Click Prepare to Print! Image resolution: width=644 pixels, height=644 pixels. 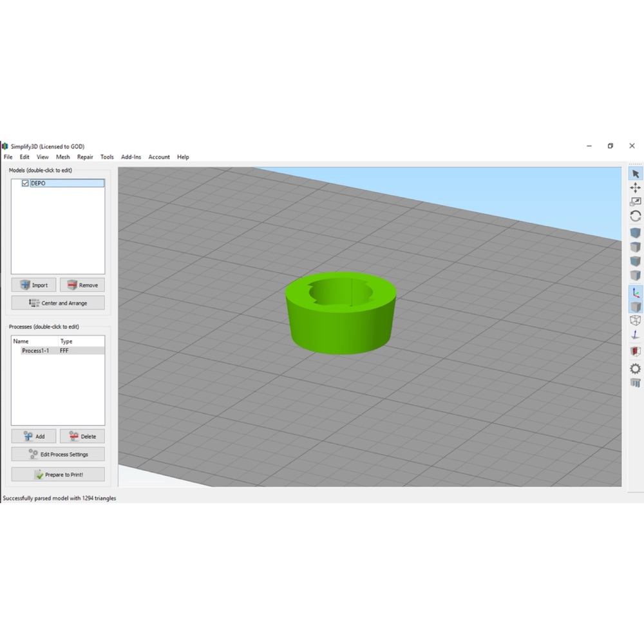click(58, 475)
